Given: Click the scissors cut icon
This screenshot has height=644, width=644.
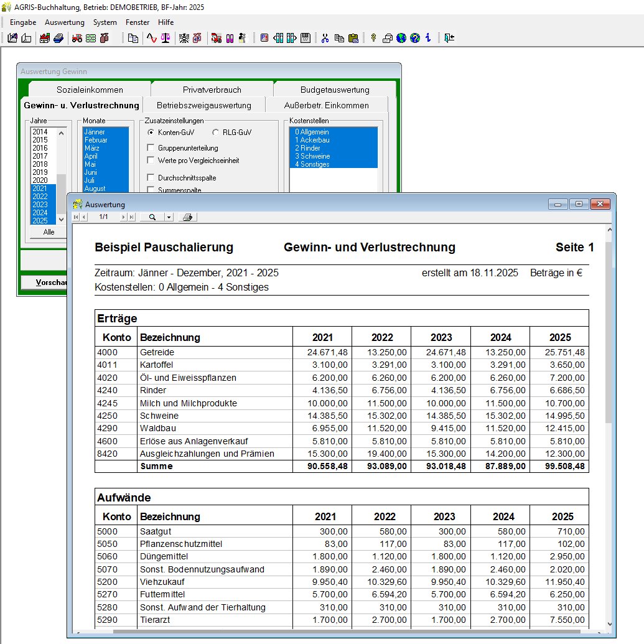Looking at the screenshot, I should click(x=325, y=38).
